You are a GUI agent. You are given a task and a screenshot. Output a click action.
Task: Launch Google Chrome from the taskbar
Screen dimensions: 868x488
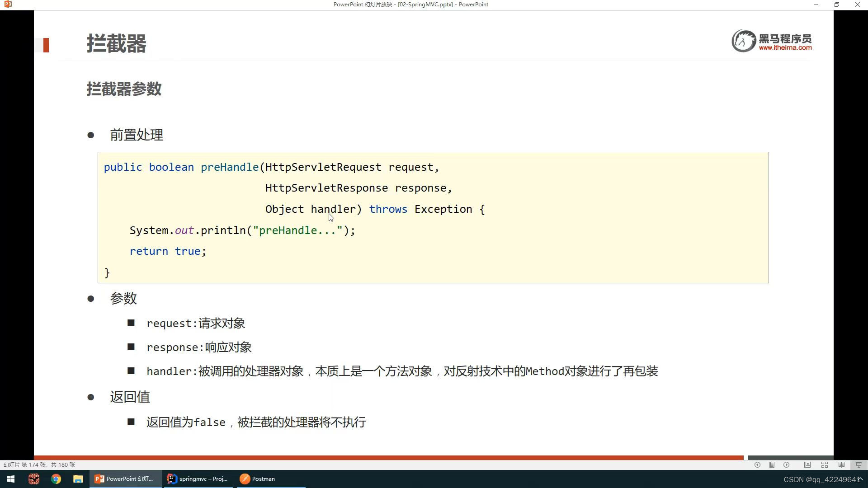pyautogui.click(x=56, y=479)
